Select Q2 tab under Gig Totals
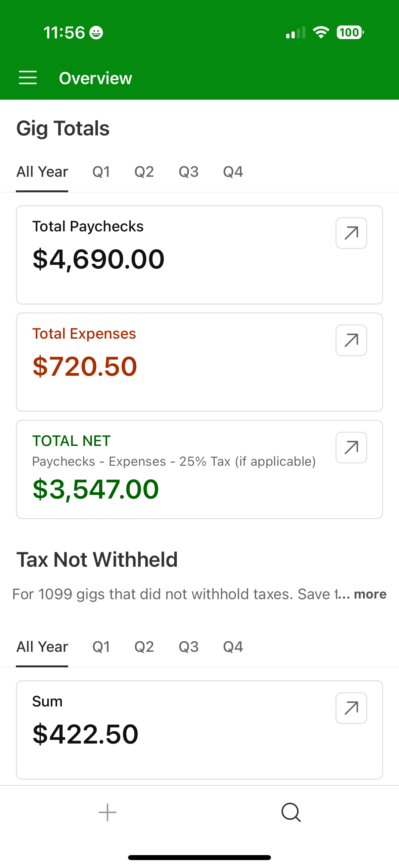 (144, 172)
